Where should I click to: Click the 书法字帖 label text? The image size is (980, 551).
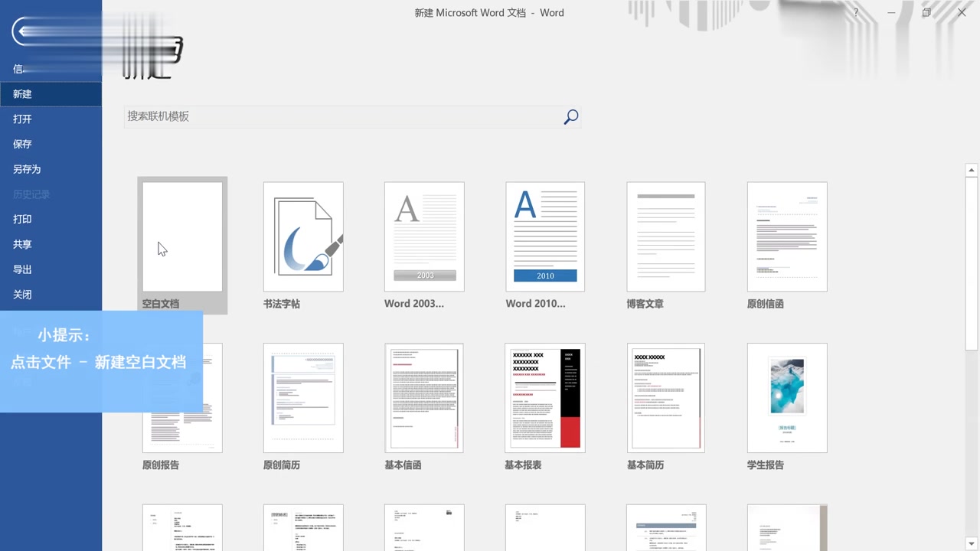click(282, 304)
